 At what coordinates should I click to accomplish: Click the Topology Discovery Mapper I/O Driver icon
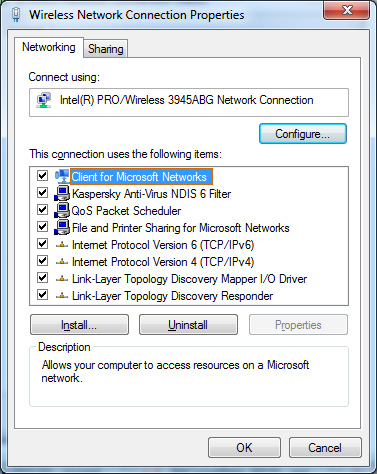[62, 279]
